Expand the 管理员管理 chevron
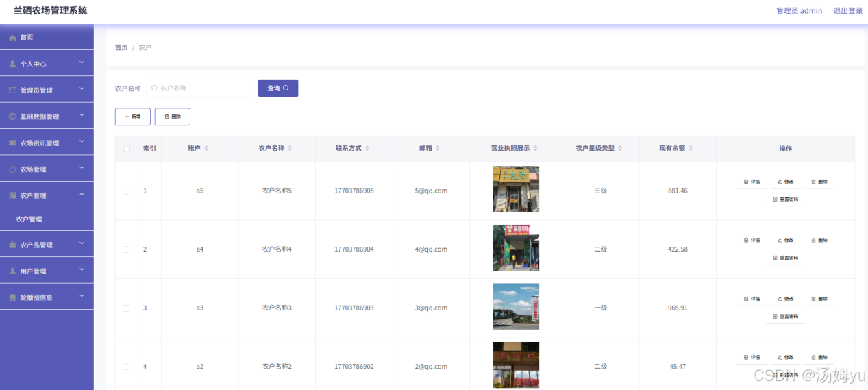868x390 pixels. tap(82, 89)
